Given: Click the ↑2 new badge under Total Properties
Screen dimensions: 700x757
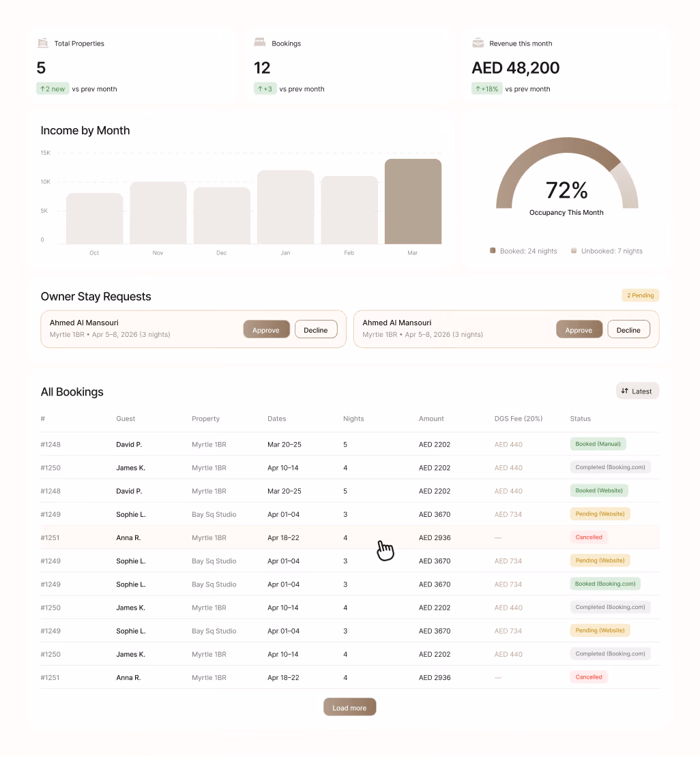Looking at the screenshot, I should [53, 89].
